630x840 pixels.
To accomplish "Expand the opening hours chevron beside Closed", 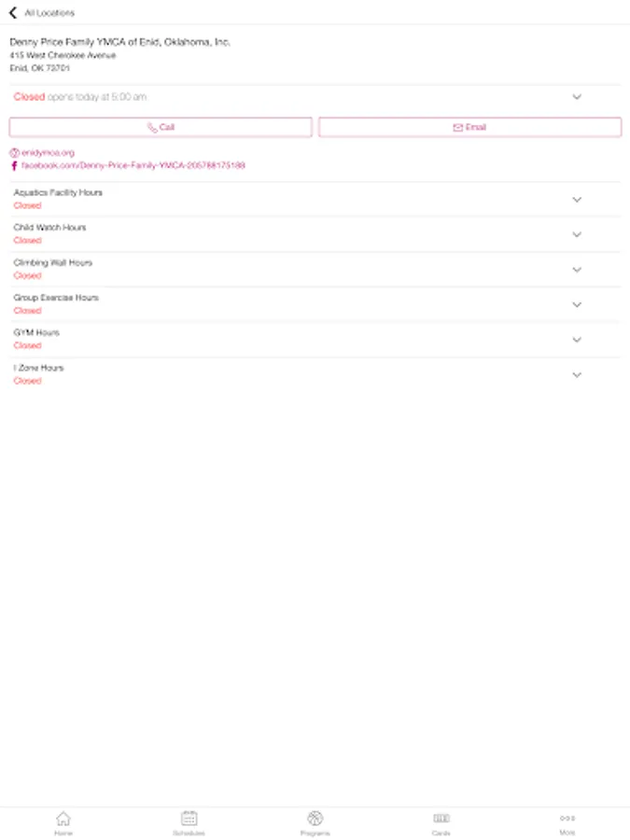I will 577,97.
